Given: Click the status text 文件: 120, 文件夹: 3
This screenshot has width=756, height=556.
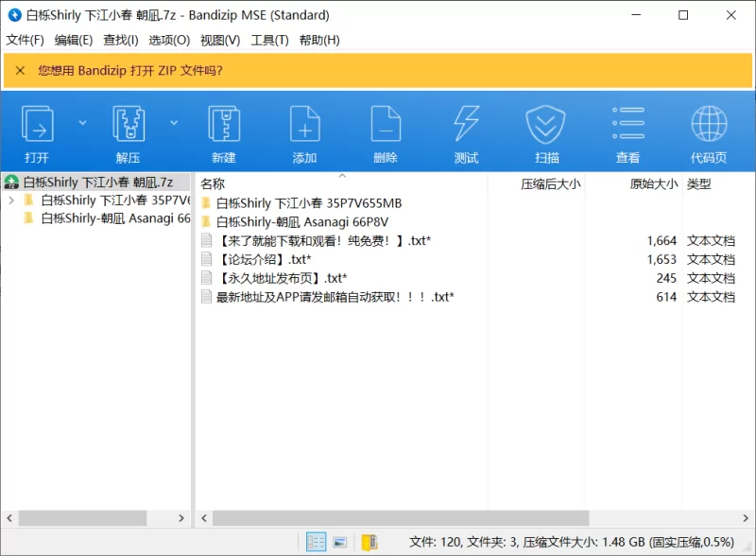Looking at the screenshot, I should pyautogui.click(x=463, y=542).
